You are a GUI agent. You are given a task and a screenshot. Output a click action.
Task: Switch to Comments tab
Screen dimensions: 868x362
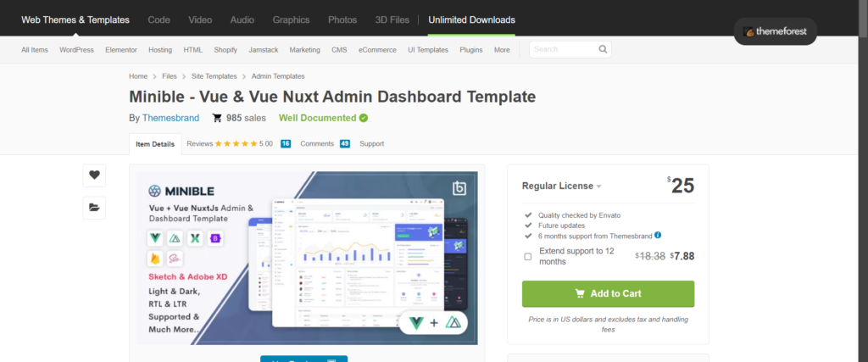click(x=317, y=144)
